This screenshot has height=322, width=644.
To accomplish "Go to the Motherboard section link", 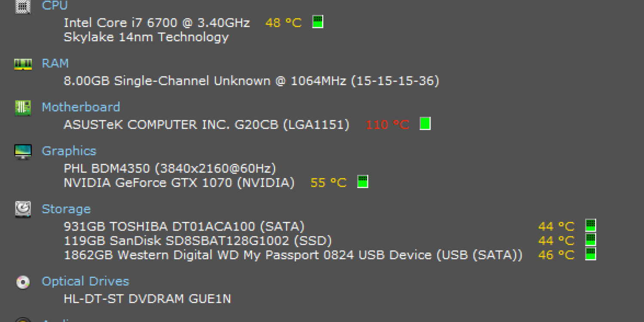I will (81, 107).
